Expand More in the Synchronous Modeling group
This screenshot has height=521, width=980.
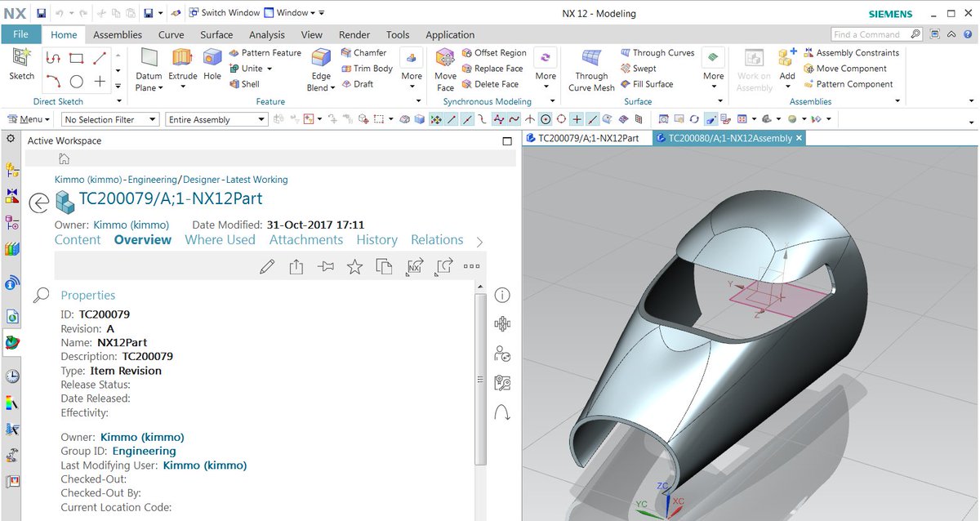point(546,69)
